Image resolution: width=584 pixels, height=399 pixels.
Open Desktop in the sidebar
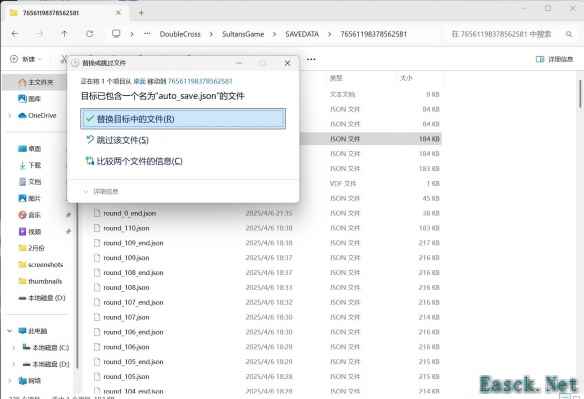coord(30,149)
